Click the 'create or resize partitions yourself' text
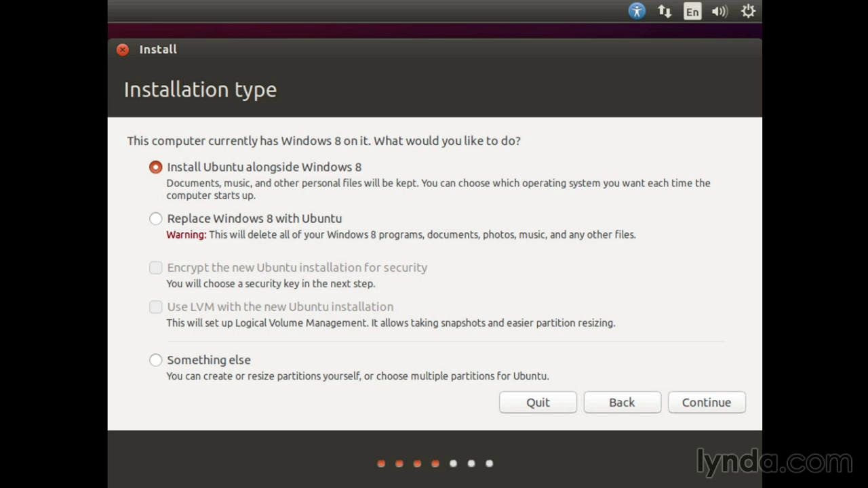 [x=357, y=376]
